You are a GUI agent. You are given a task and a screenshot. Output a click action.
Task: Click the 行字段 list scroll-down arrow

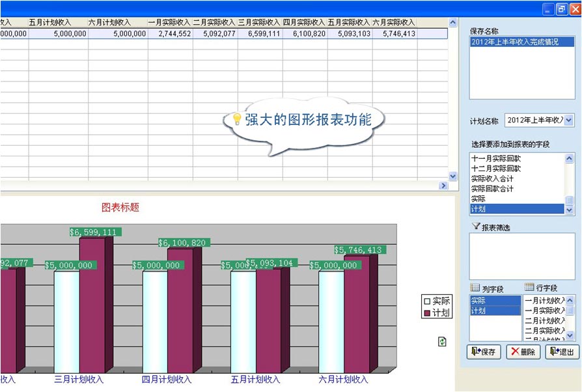coord(570,335)
